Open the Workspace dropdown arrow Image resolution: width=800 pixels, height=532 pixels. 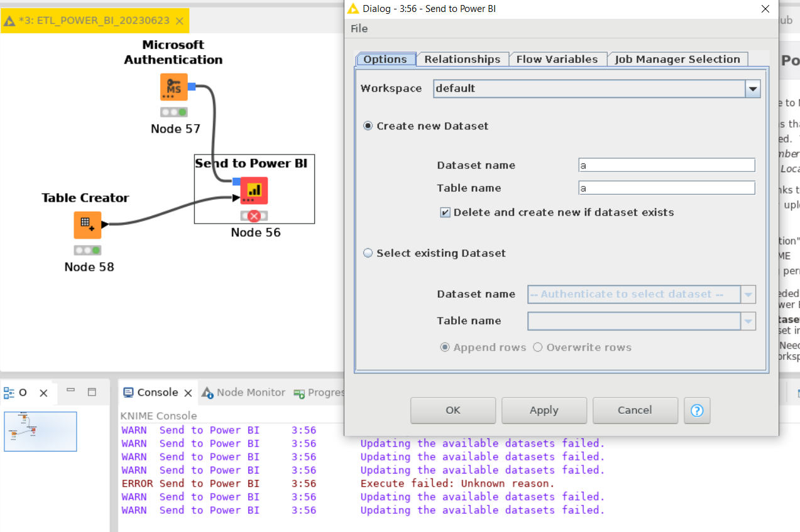tap(753, 89)
